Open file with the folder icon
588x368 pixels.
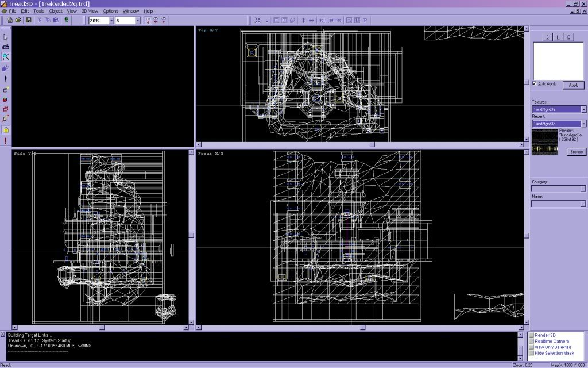coord(18,20)
